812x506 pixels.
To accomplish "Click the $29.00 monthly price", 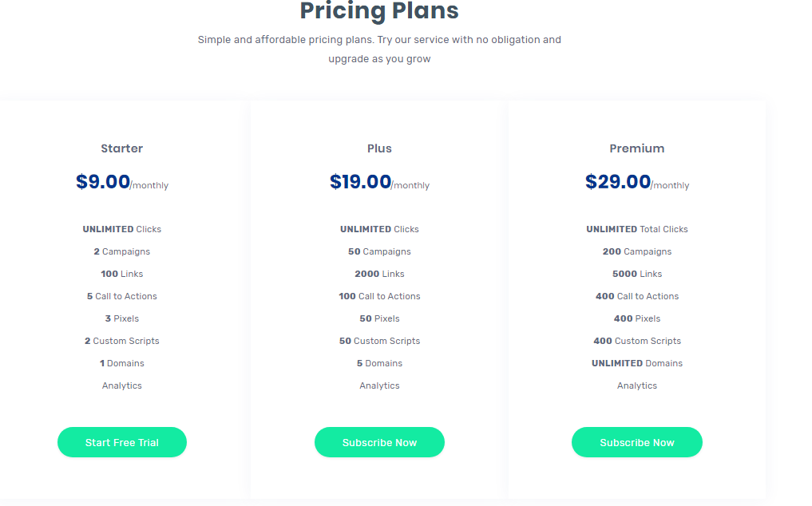I will coord(636,182).
